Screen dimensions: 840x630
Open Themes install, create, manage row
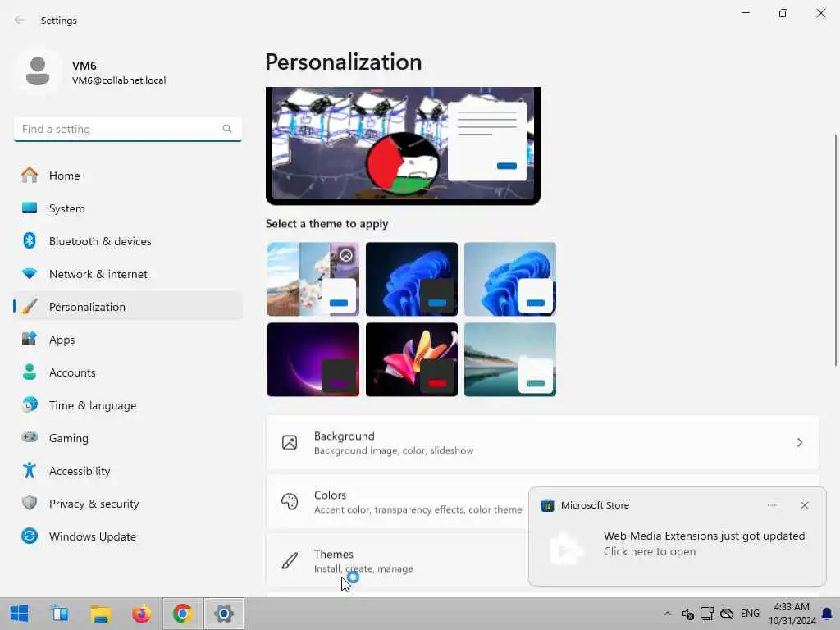tap(397, 561)
